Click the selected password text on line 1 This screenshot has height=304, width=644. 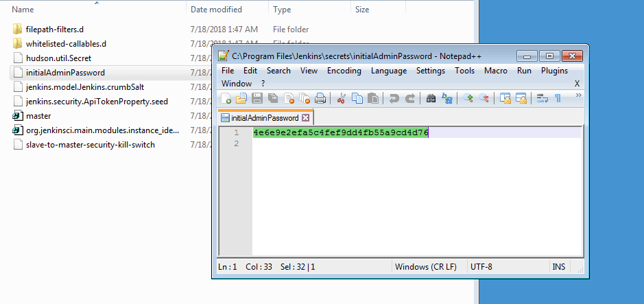pyautogui.click(x=340, y=132)
